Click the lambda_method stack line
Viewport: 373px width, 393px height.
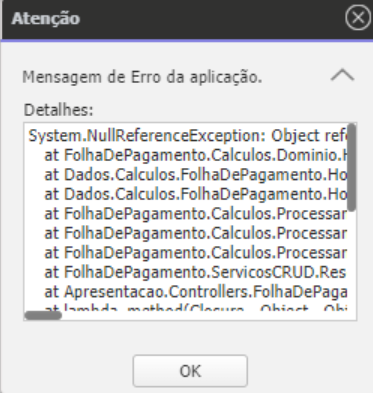196,308
